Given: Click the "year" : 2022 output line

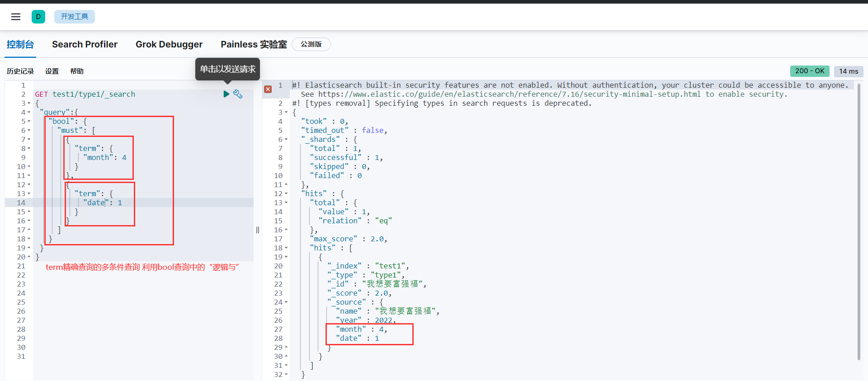Looking at the screenshot, I should click(366, 320).
